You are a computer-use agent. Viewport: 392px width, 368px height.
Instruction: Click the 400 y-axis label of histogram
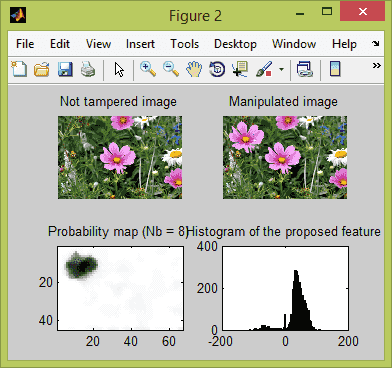tap(207, 247)
